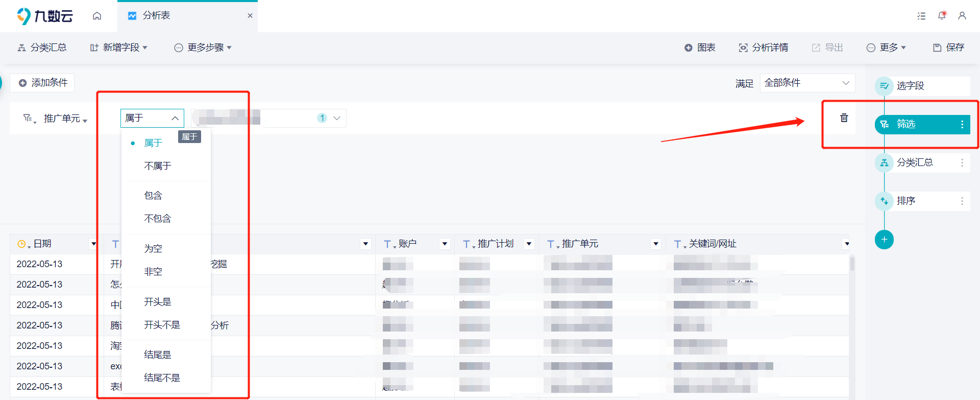Switch to the 分析表 tab

[187, 16]
